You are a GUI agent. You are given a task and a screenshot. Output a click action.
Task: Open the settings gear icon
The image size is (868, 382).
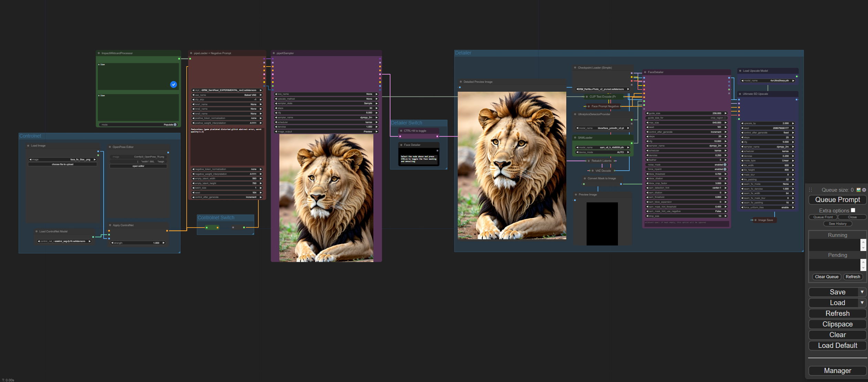point(864,190)
